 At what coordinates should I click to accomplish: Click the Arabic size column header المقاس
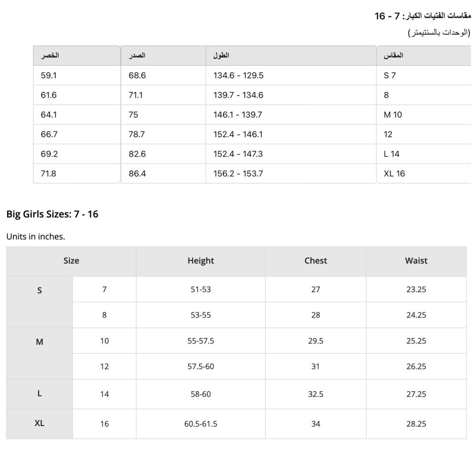[x=393, y=56]
